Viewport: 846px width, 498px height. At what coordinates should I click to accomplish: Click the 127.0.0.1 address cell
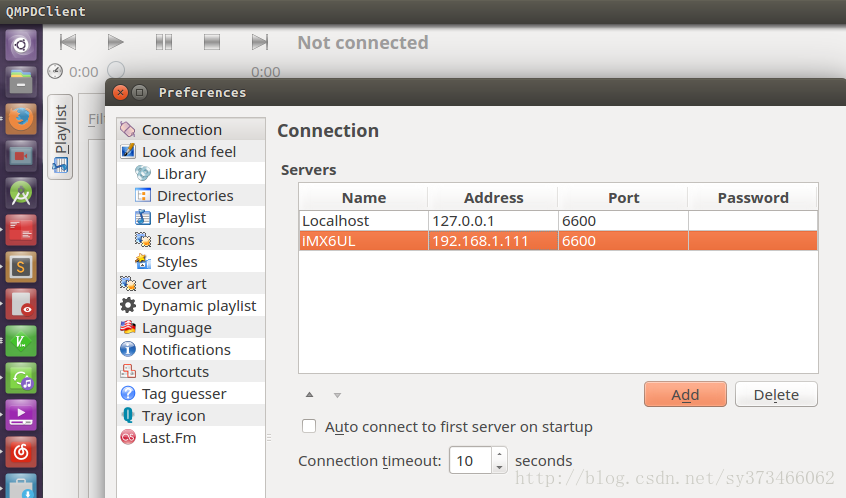pyautogui.click(x=493, y=221)
